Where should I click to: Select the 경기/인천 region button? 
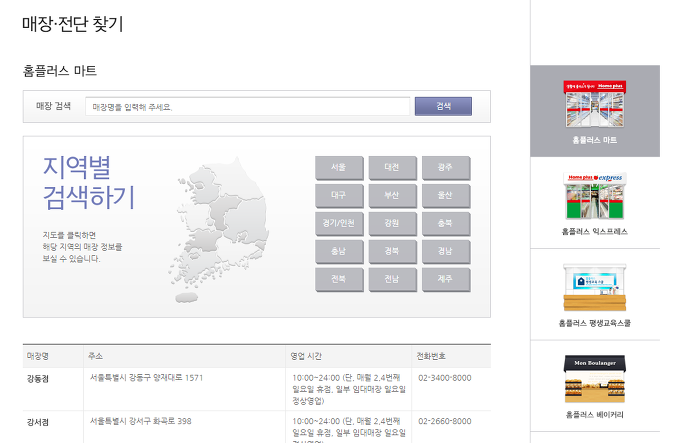click(x=339, y=224)
